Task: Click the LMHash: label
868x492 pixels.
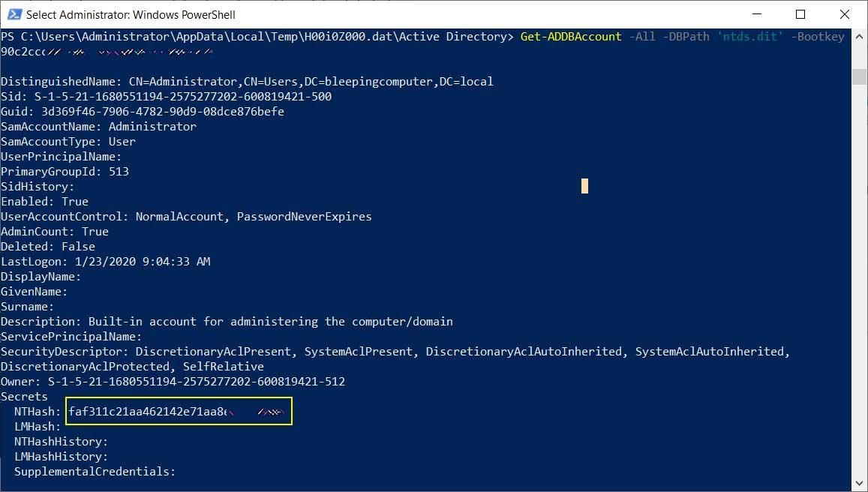Action: [38, 426]
